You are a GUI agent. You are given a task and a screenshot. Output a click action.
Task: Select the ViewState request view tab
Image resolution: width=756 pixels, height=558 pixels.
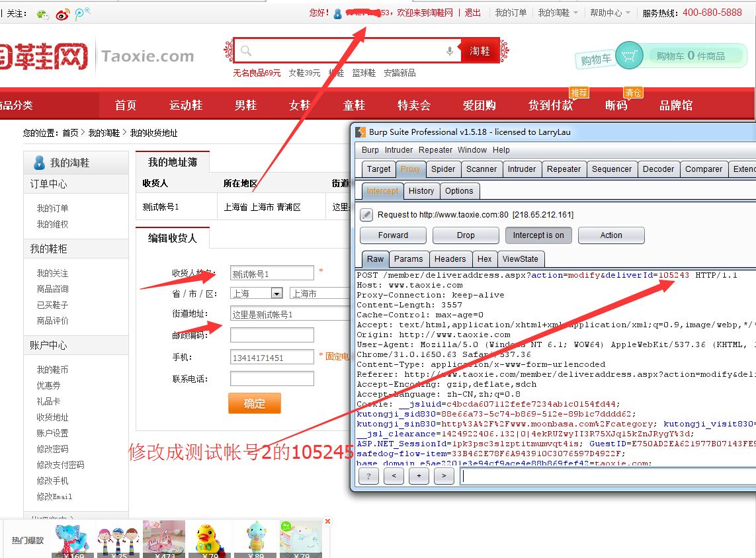point(521,259)
